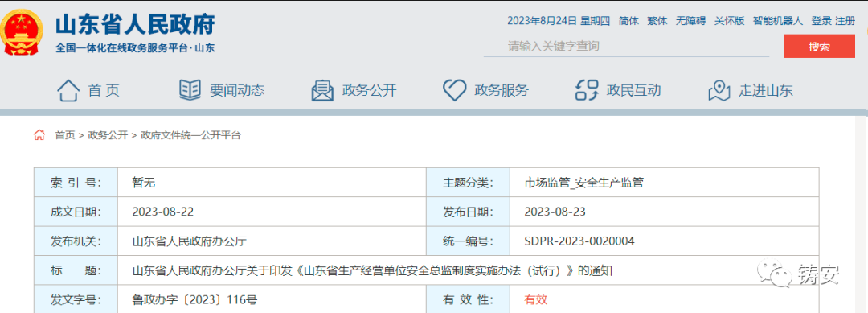Image resolution: width=868 pixels, height=313 pixels.
Task: Click the 注册 register link
Action: 845,21
